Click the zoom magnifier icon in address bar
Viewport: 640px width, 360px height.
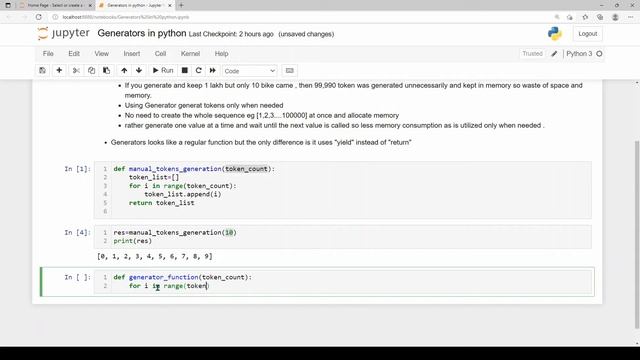557,17
